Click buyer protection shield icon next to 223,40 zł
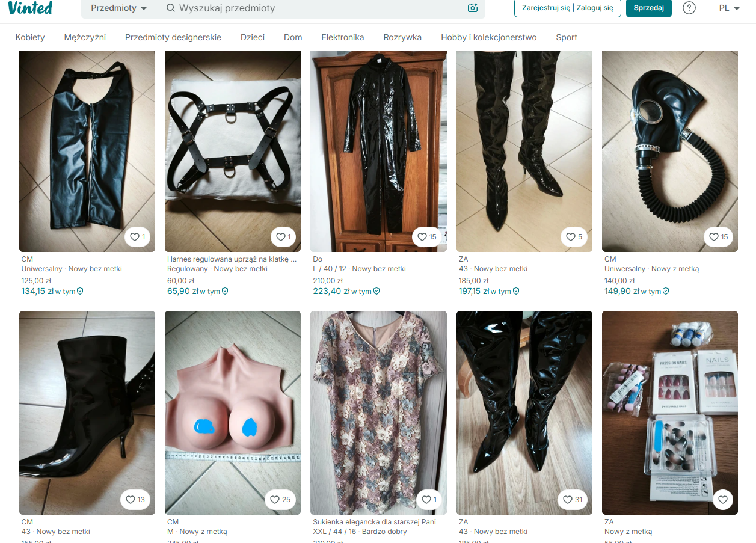Viewport: 756px width, 543px height. point(376,291)
